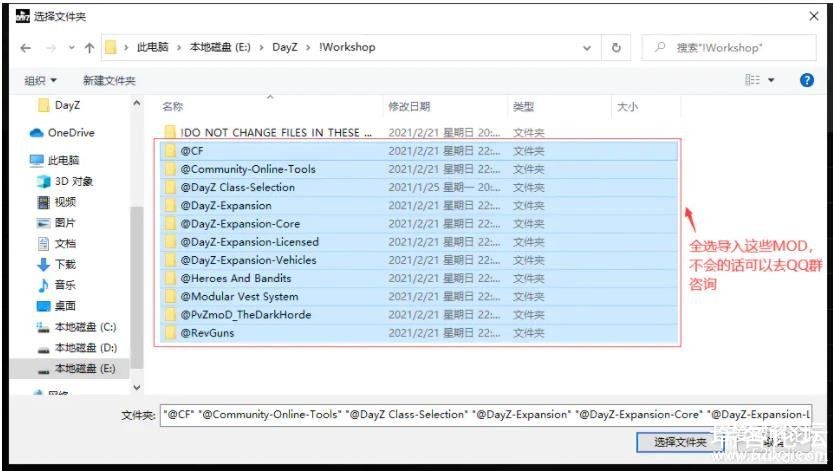Select 本地磁盘 (C:) in navigation pane
This screenshot has height=471, width=833.
tap(76, 327)
